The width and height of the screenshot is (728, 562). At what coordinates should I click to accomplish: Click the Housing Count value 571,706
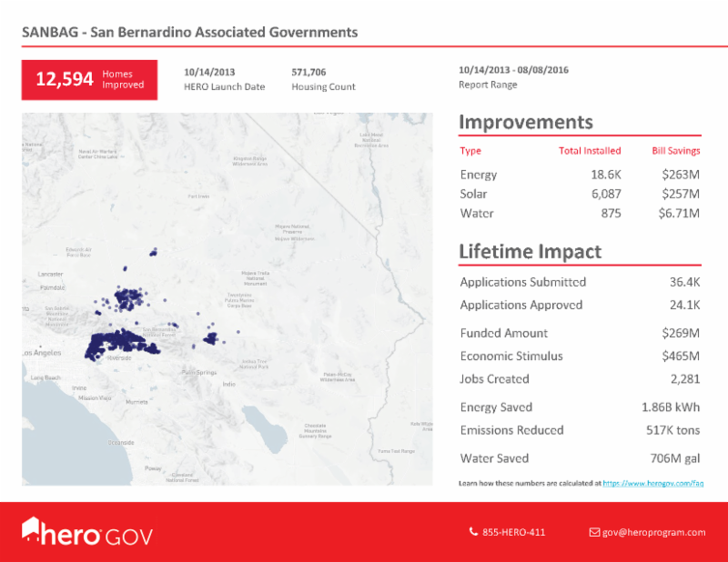(308, 71)
